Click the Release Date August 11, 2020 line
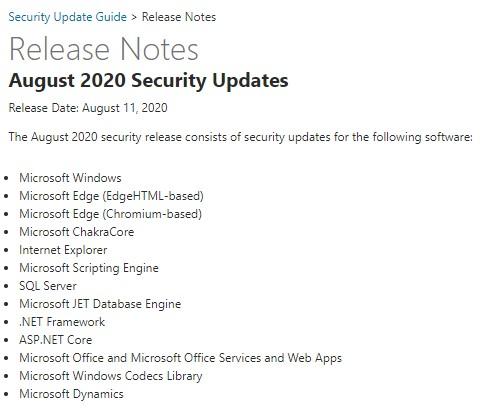Viewport: 490px width, 409px height. click(88, 108)
